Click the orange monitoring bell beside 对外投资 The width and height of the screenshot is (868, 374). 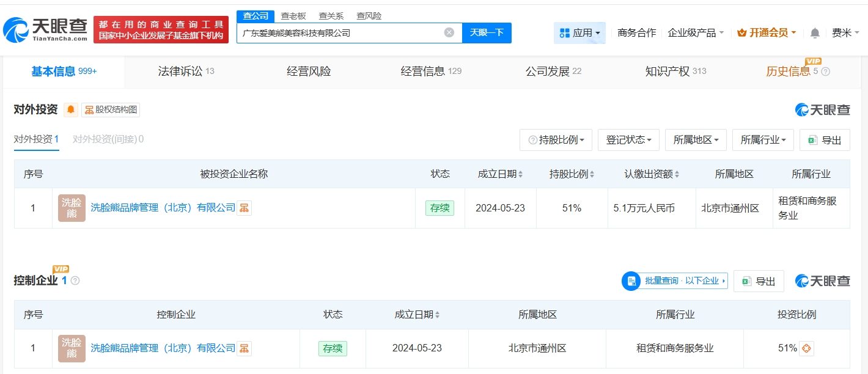coord(71,109)
